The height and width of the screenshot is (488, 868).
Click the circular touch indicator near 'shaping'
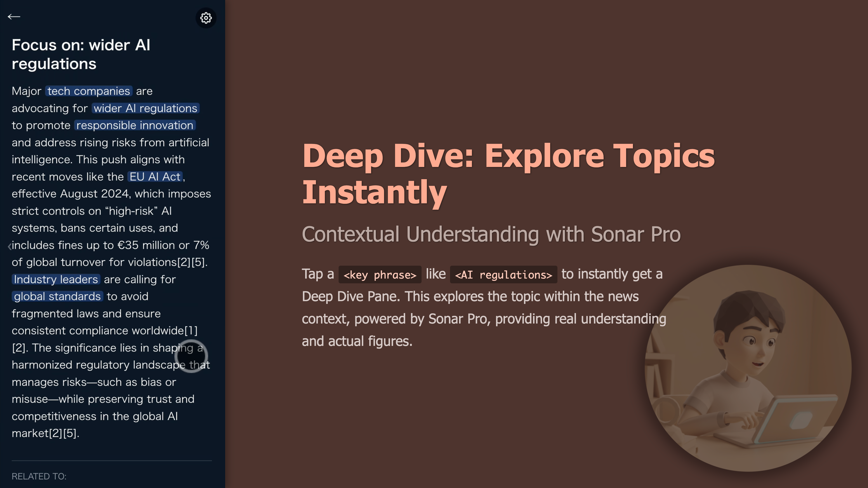pos(191,356)
